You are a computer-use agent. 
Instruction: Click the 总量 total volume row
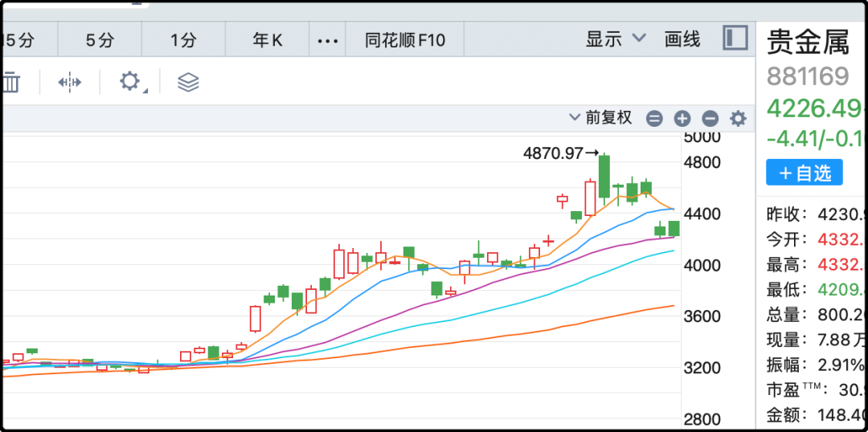click(816, 315)
